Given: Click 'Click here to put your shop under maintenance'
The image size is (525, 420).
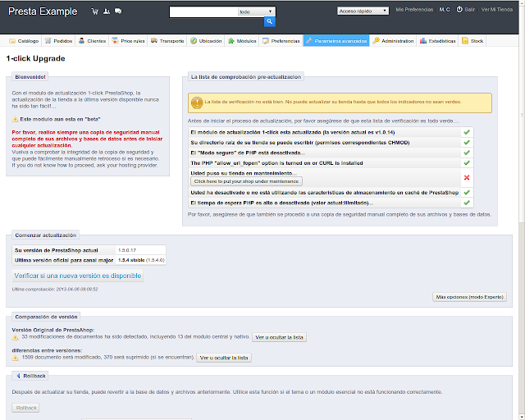Looking at the screenshot, I should point(246,181).
